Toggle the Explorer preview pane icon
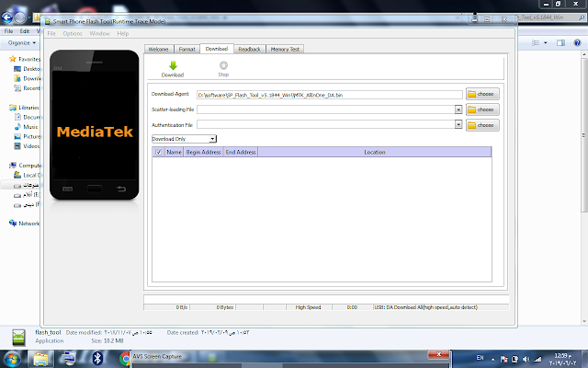This screenshot has width=588, height=368. [x=560, y=43]
